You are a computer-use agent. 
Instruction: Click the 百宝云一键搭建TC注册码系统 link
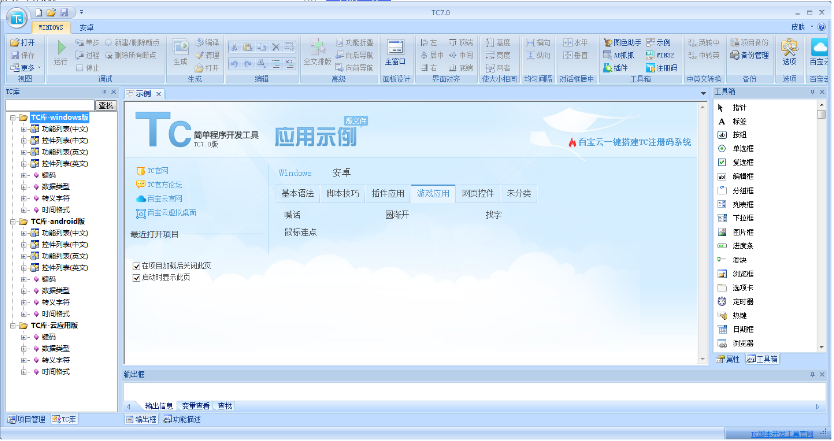tap(635, 142)
